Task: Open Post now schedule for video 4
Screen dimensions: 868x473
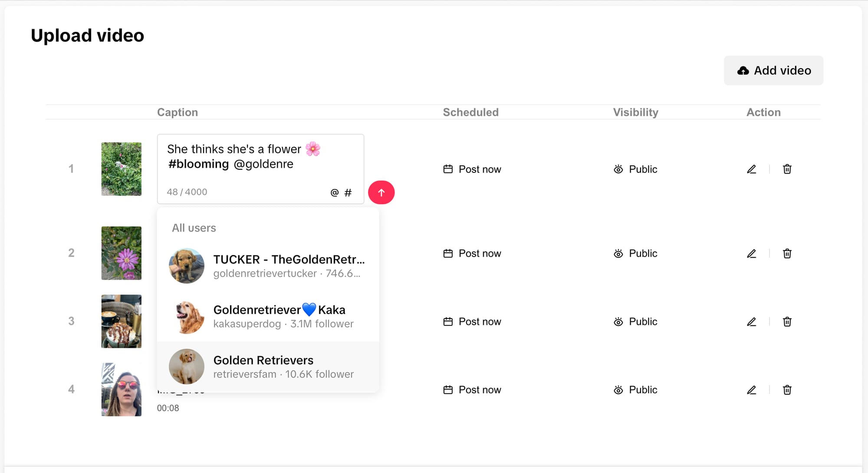Action: 472,390
